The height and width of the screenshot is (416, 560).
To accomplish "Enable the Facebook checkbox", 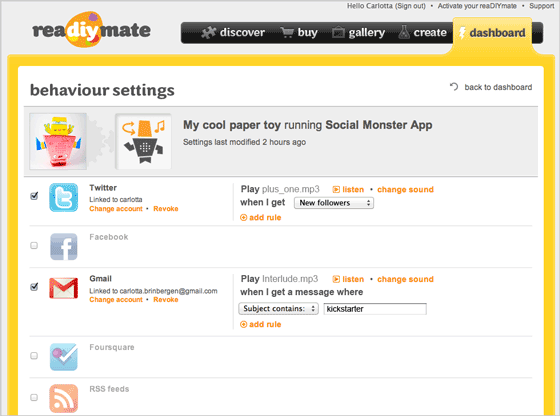I will pos(34,245).
